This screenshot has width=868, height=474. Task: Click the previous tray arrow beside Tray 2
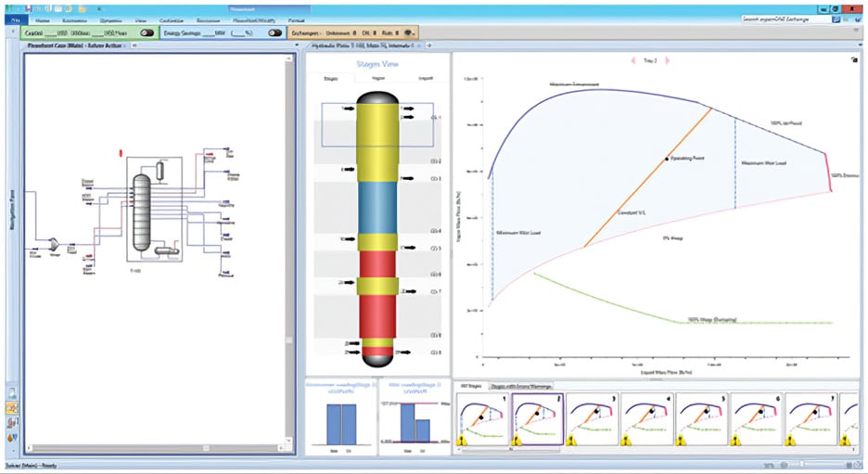[x=635, y=60]
